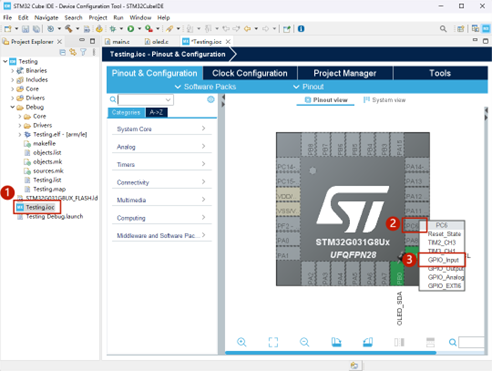Switch to the Tools tab
This screenshot has width=492, height=371.
click(x=440, y=73)
